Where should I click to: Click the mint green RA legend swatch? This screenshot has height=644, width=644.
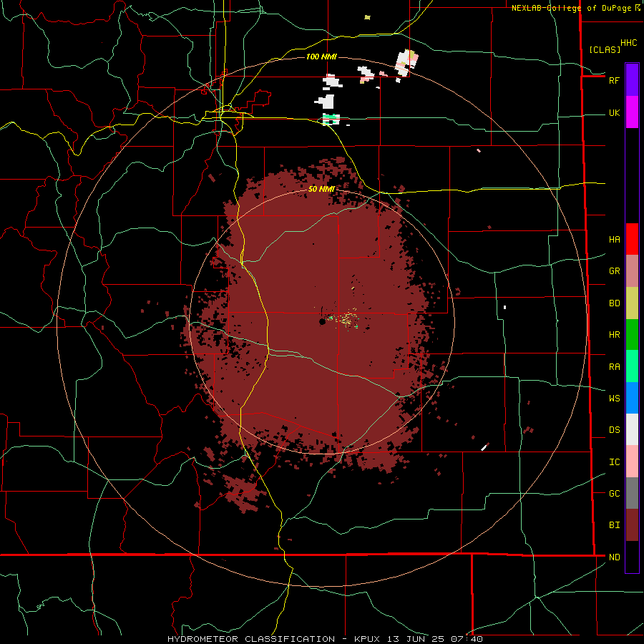[632, 366]
